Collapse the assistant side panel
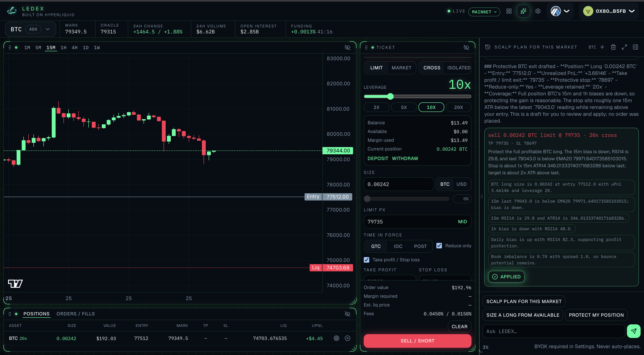This screenshot has width=644, height=355. click(635, 47)
